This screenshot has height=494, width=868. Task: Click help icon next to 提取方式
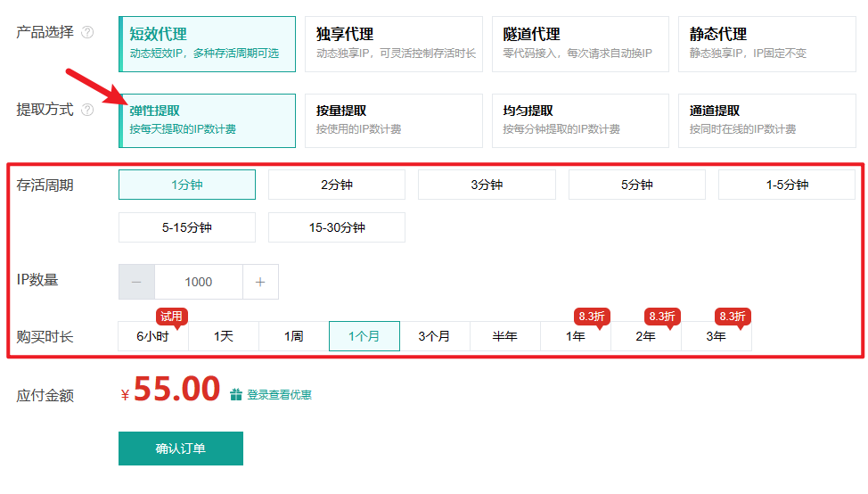[x=87, y=111]
